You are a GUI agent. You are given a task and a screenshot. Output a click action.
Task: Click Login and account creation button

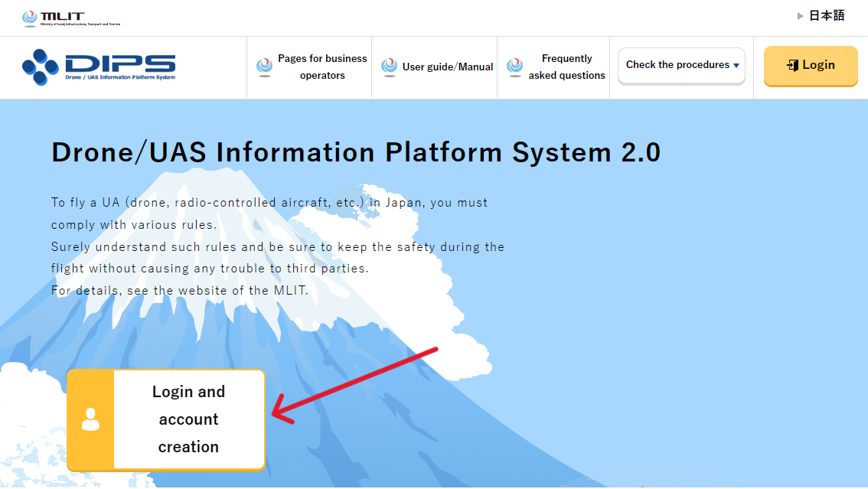tap(166, 419)
